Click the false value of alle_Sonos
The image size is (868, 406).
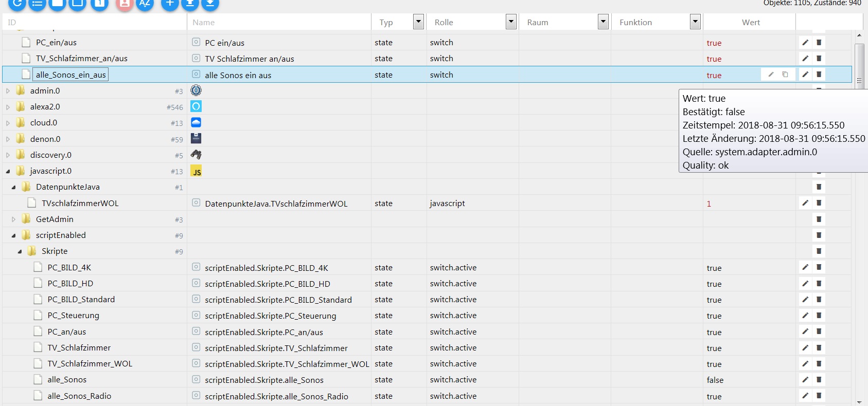pyautogui.click(x=715, y=380)
